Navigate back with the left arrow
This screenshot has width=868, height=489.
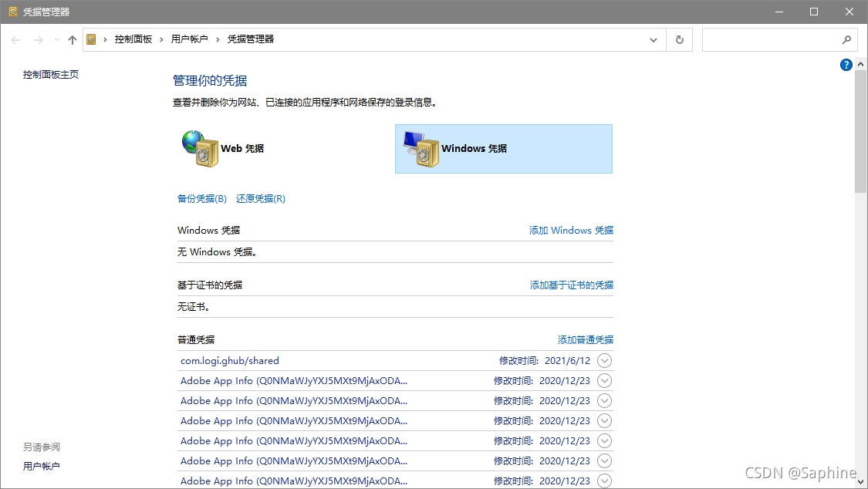[x=16, y=40]
